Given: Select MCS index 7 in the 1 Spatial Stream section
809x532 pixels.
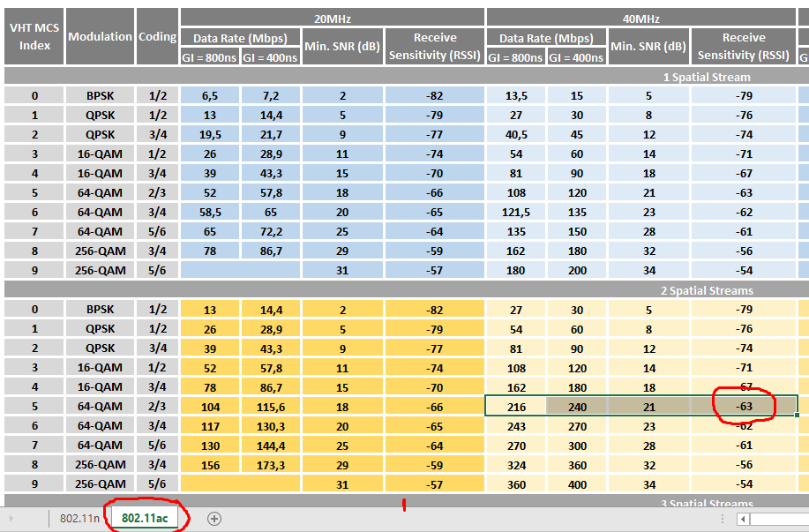Looking at the screenshot, I should pyautogui.click(x=34, y=231).
